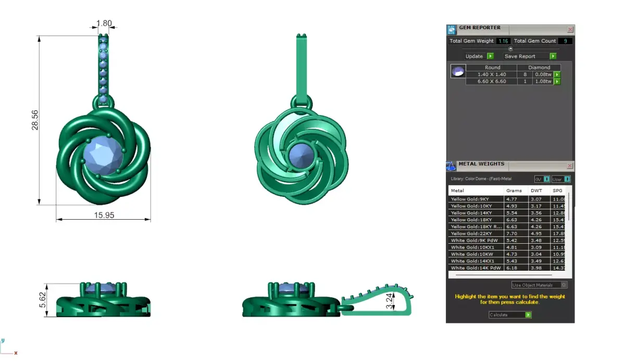
Task: Close the Metal Weights panel
Action: [570, 166]
